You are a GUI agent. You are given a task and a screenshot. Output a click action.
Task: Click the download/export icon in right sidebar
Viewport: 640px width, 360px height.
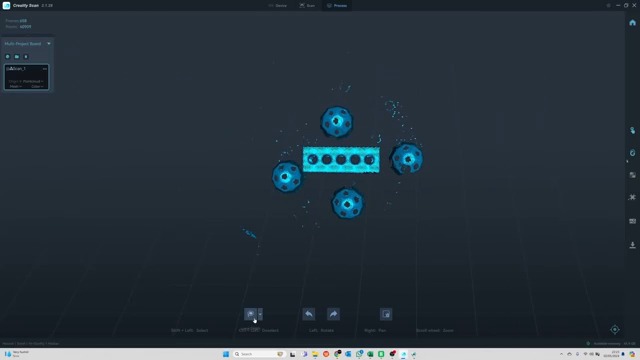[632, 245]
